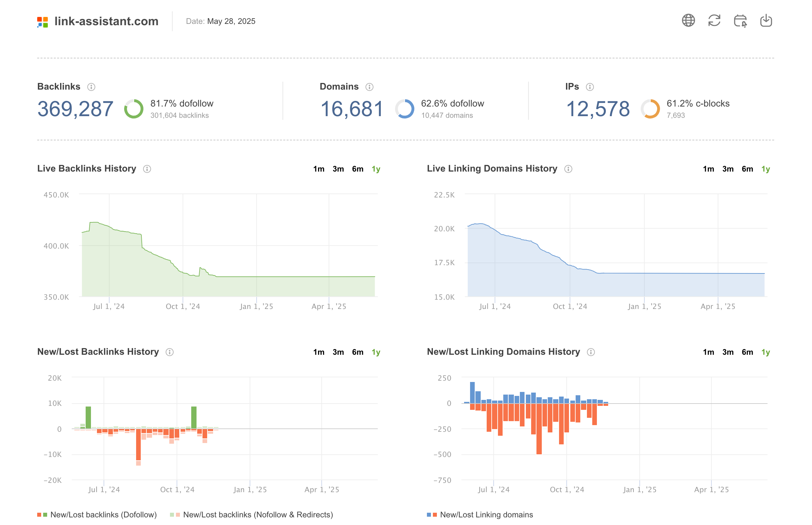
Task: Download the report with the download icon
Action: click(x=766, y=21)
